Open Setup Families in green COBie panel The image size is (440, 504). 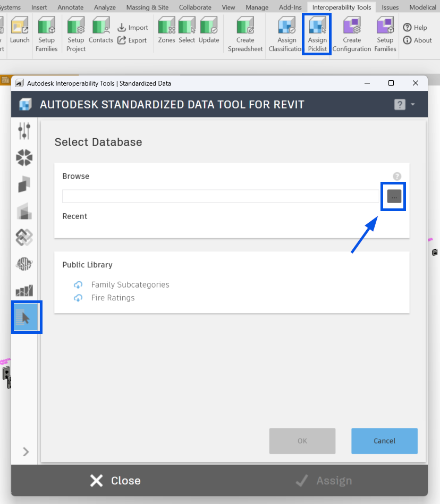47,35
